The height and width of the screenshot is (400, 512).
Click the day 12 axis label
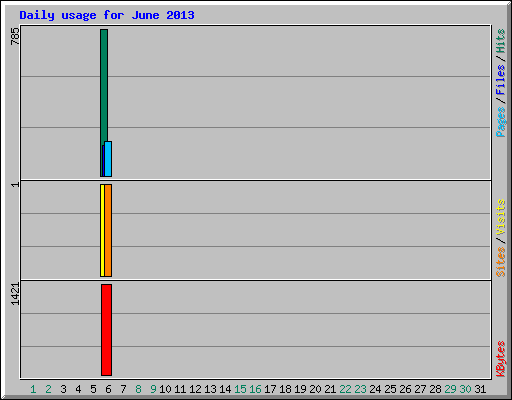pyautogui.click(x=195, y=389)
